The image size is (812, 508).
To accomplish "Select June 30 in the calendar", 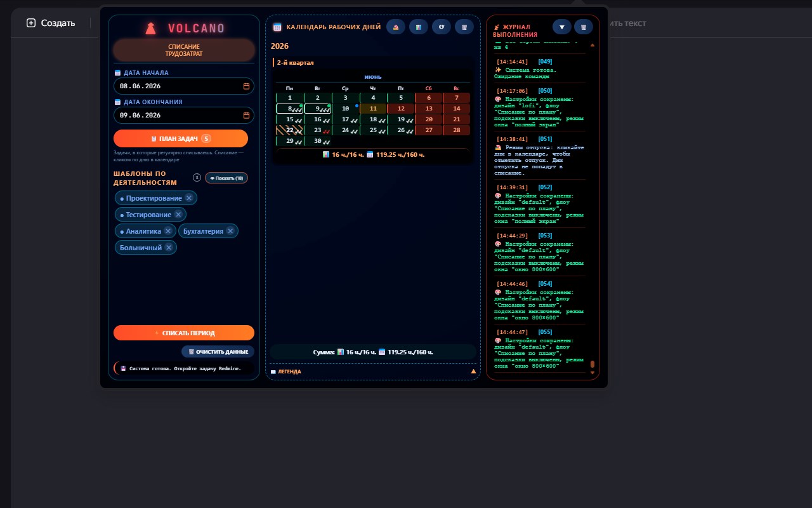I will tap(318, 141).
